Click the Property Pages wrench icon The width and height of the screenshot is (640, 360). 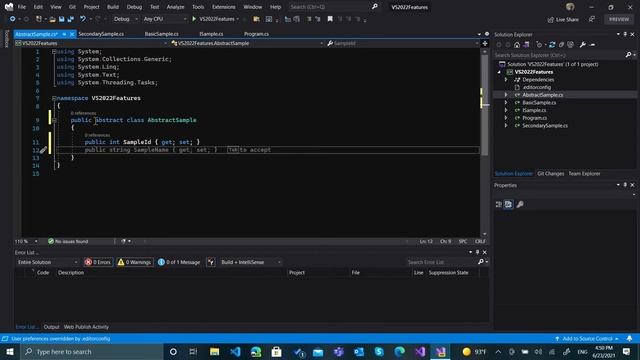(520, 204)
